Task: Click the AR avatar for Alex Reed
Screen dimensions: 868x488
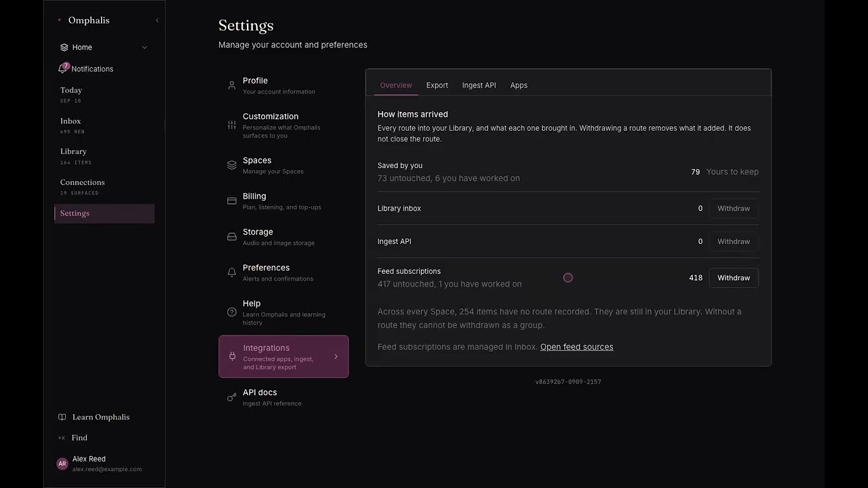Action: point(62,464)
